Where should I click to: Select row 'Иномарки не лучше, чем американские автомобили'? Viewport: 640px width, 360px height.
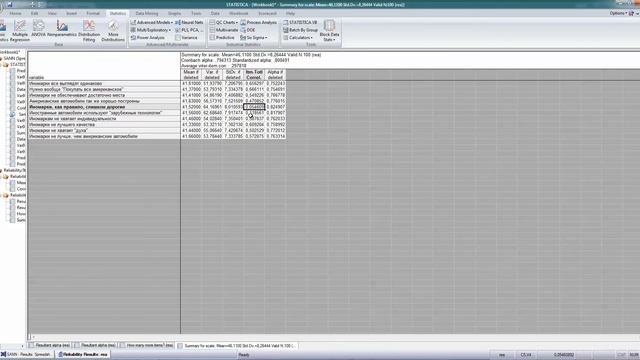[x=104, y=136]
